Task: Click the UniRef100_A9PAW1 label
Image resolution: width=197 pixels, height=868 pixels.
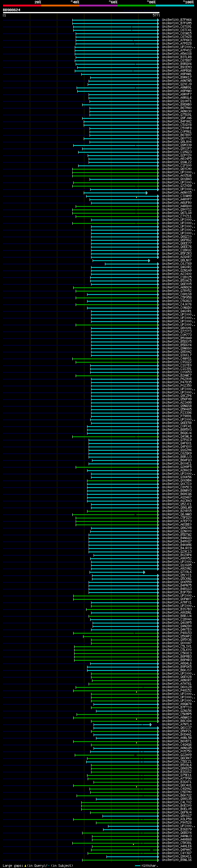Action: point(176,74)
